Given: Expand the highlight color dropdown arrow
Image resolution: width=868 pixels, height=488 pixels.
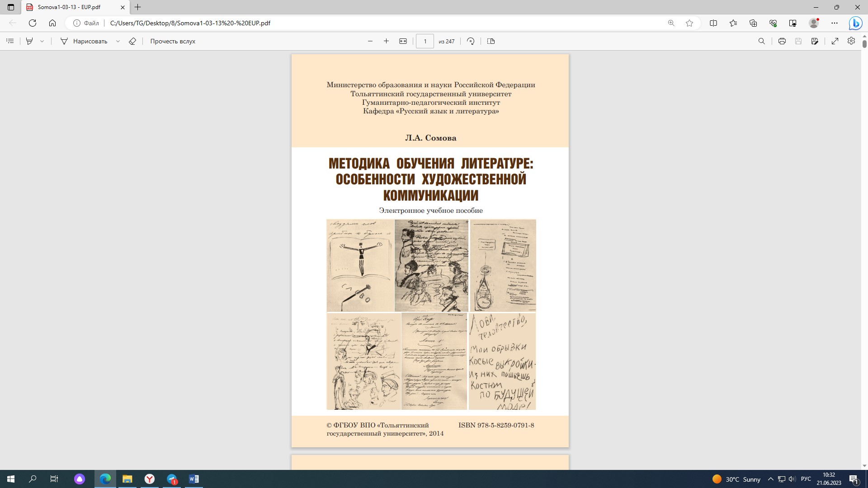Looking at the screenshot, I should [x=42, y=41].
